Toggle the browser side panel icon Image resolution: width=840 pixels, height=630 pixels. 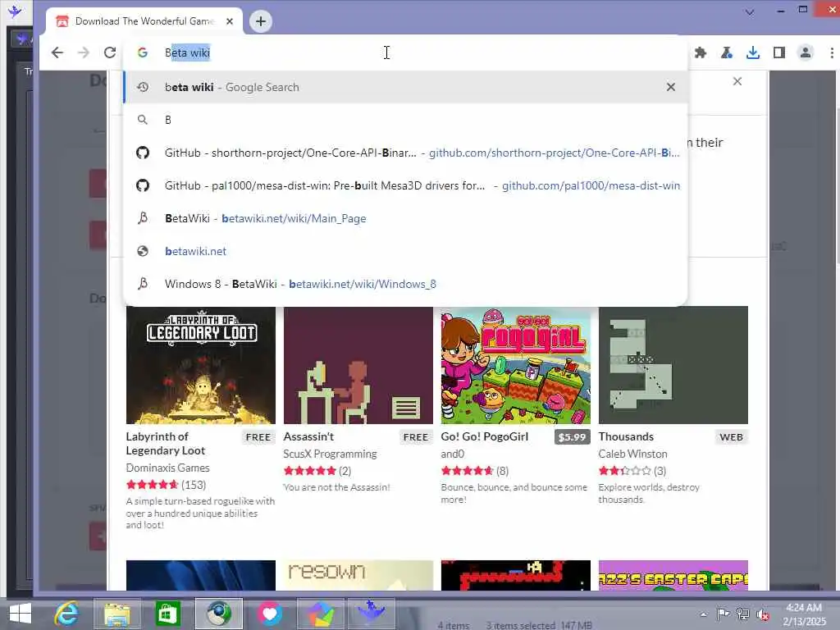pos(779,52)
